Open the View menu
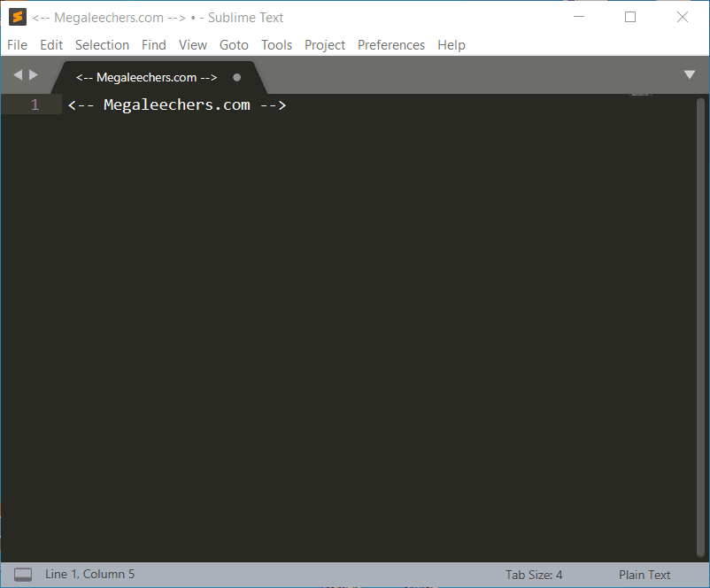The width and height of the screenshot is (710, 588). [x=193, y=45]
